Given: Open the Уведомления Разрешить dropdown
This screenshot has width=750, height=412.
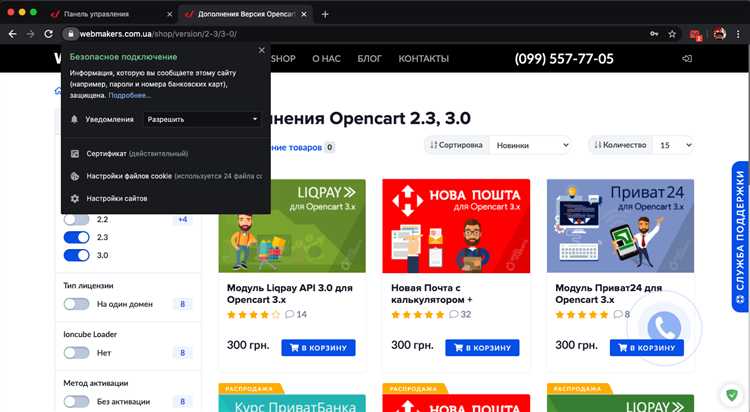Looking at the screenshot, I should (x=202, y=119).
